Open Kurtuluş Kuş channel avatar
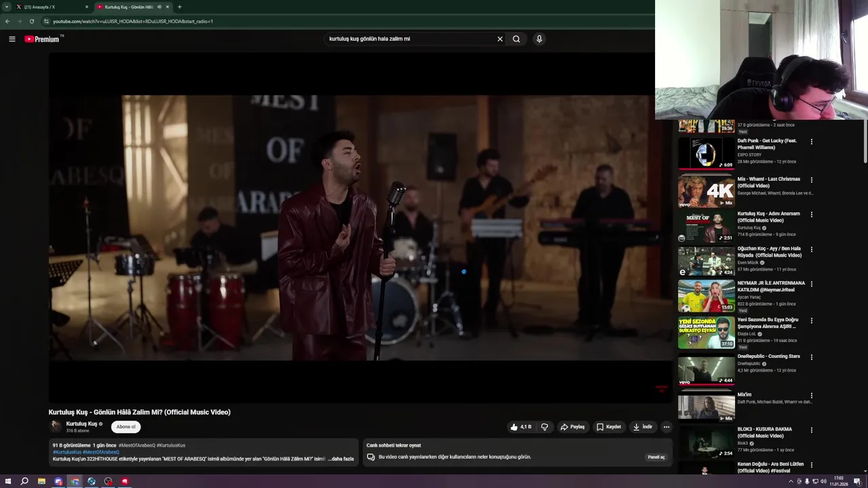This screenshot has height=488, width=868. 56,426
